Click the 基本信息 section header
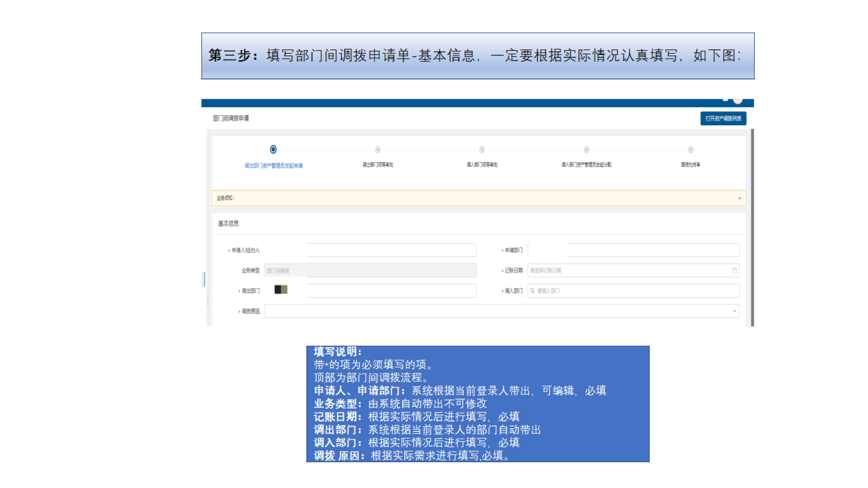 point(228,224)
